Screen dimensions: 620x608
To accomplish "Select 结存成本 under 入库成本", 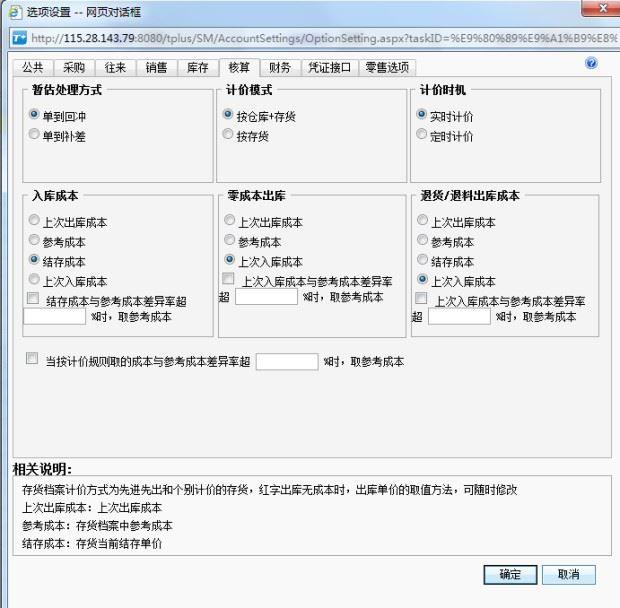I will tap(34, 259).
